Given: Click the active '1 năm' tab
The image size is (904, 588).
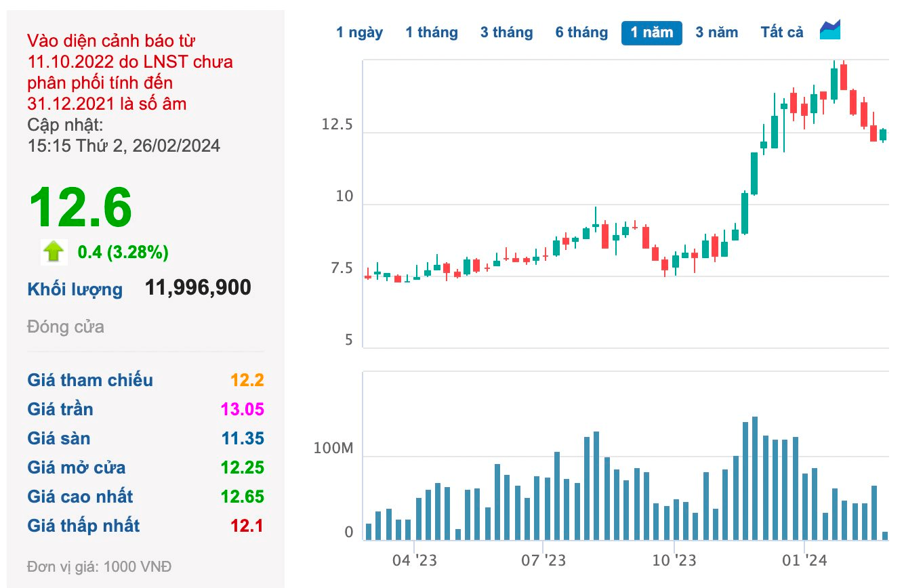Looking at the screenshot, I should coord(651,32).
